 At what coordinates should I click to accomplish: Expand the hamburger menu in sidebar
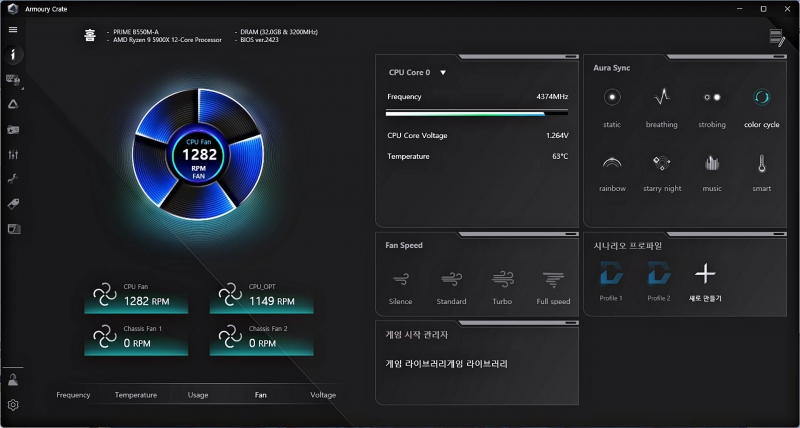pyautogui.click(x=13, y=29)
